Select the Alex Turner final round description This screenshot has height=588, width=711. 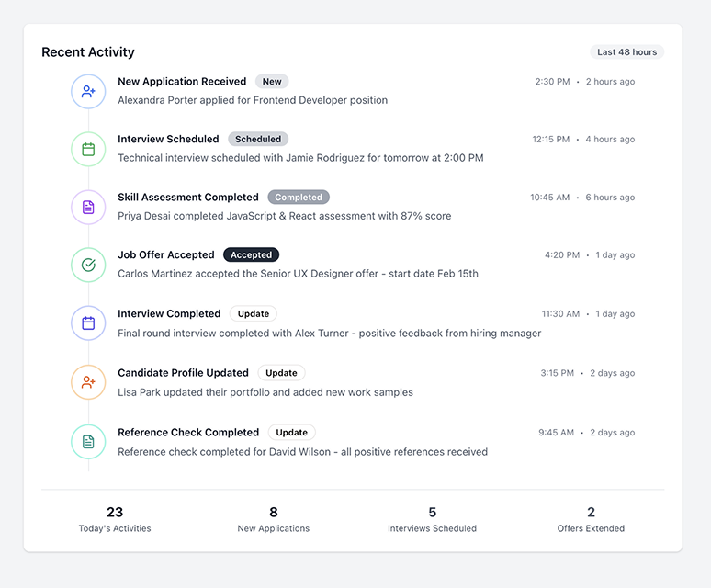click(329, 334)
